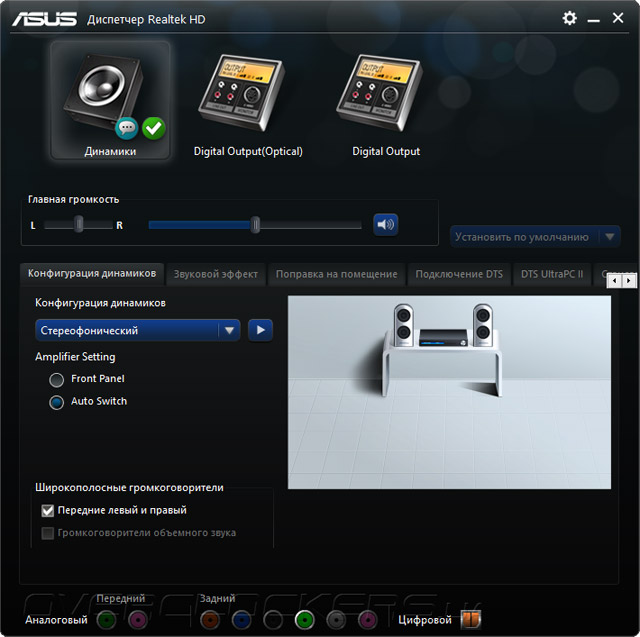
Task: Mute the main volume speaker button
Action: tap(385, 224)
